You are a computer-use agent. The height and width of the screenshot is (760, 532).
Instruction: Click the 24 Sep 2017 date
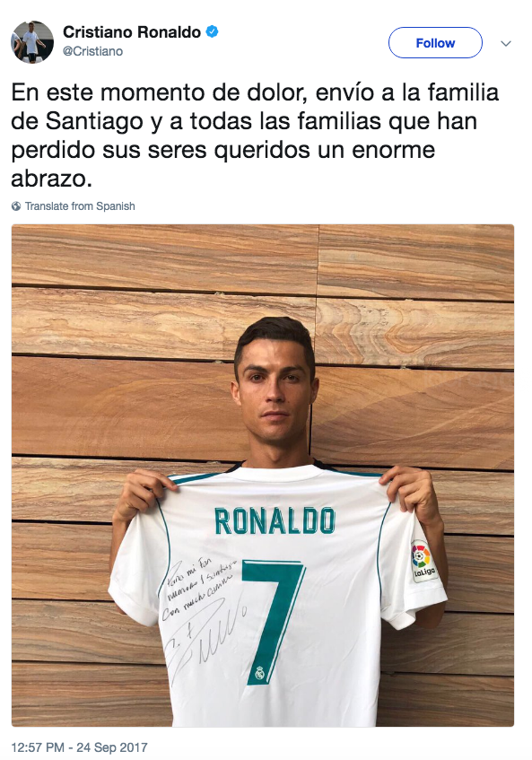(x=111, y=747)
